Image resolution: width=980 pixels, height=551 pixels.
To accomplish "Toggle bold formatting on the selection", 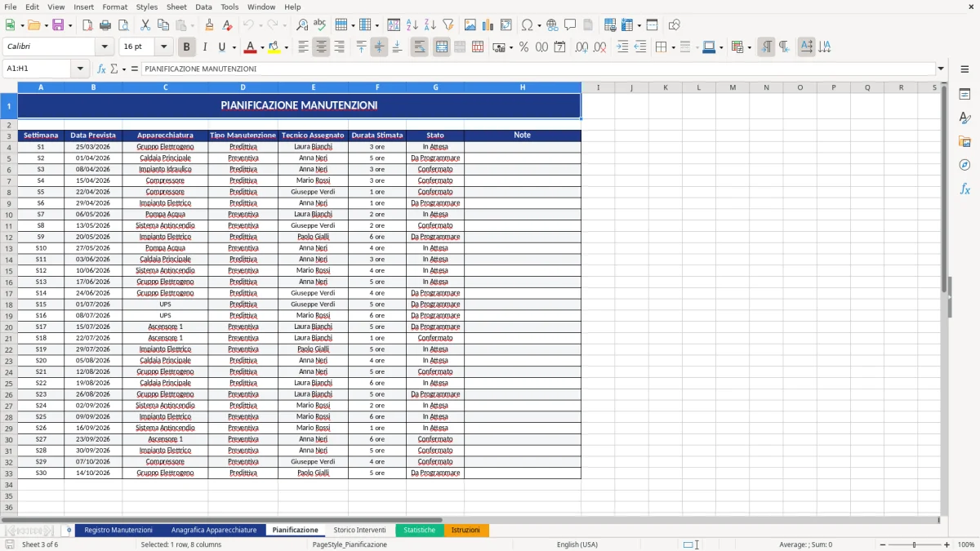I will pos(186,47).
